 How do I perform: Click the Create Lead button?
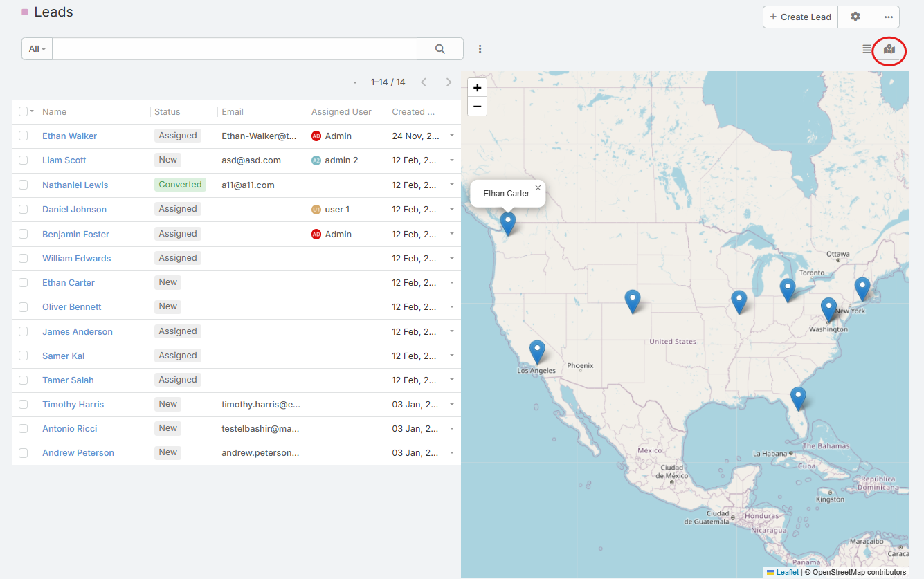[x=800, y=17]
